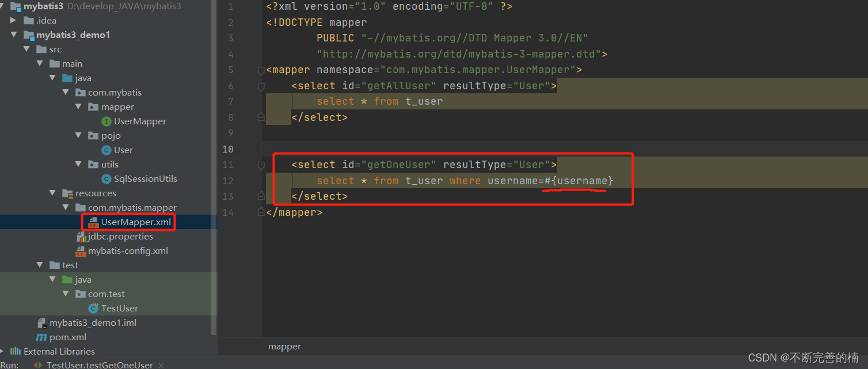Click the UserMapper.xml file icon
Image resolution: width=868 pixels, height=369 pixels.
point(93,222)
